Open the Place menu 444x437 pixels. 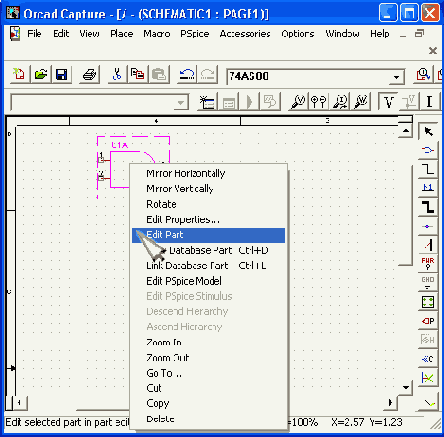point(122,34)
